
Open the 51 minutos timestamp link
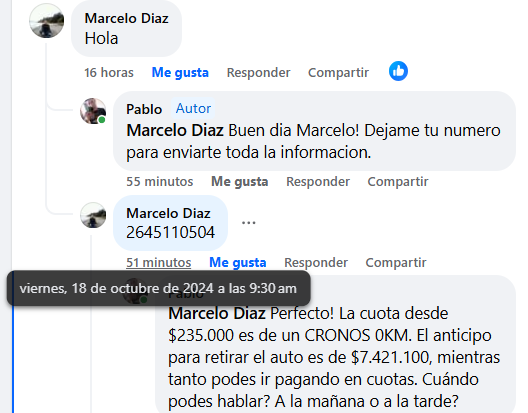point(159,262)
